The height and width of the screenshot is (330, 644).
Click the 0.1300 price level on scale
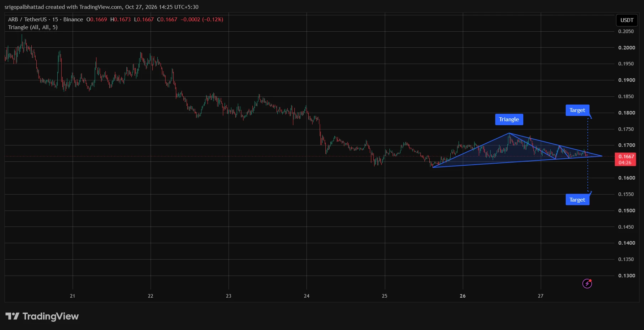point(626,276)
